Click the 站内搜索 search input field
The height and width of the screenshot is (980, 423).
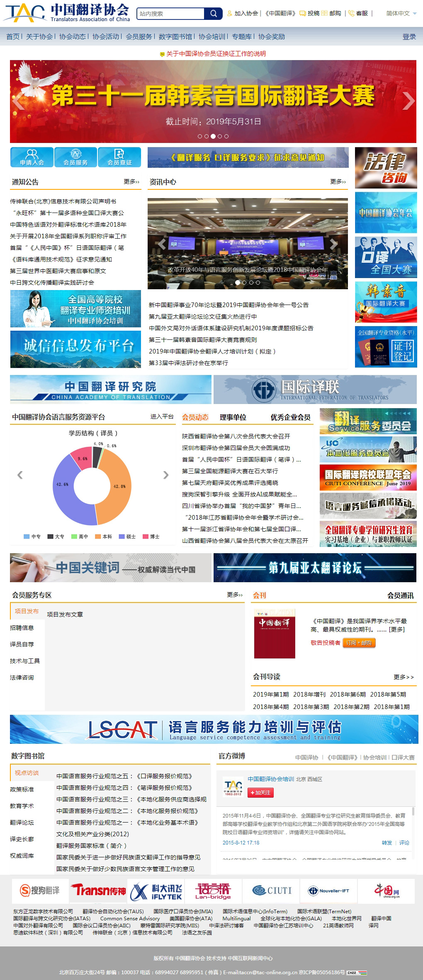click(x=170, y=14)
